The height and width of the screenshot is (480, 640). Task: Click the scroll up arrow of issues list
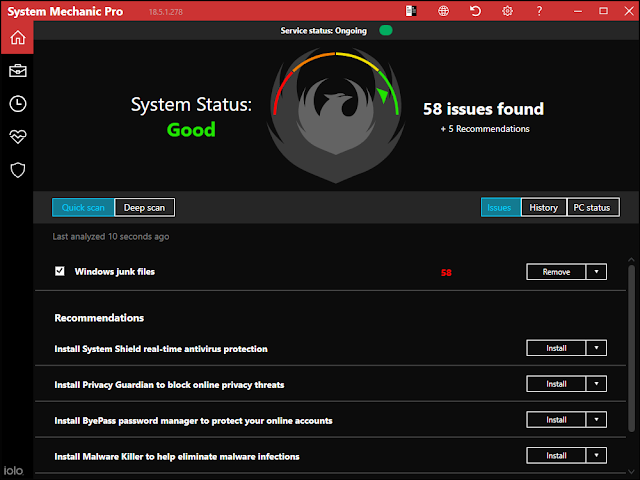631,260
